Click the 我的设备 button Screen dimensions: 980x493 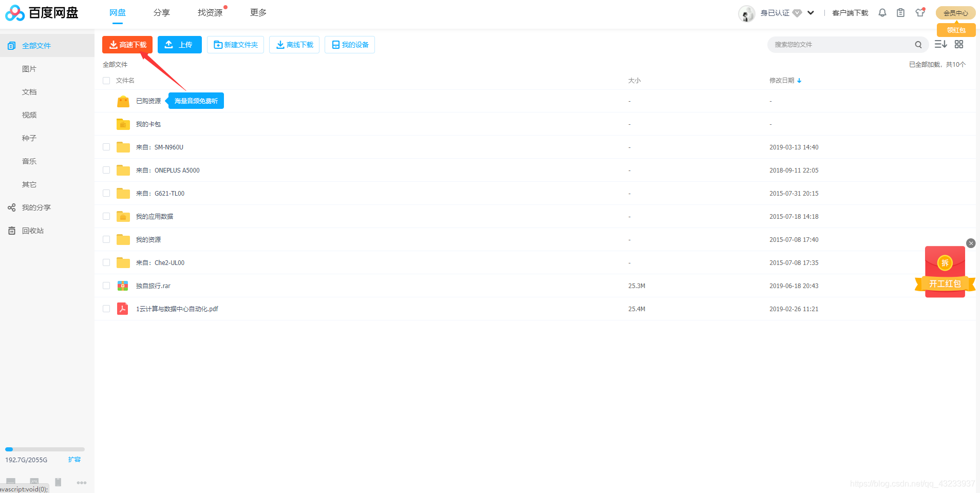[350, 45]
